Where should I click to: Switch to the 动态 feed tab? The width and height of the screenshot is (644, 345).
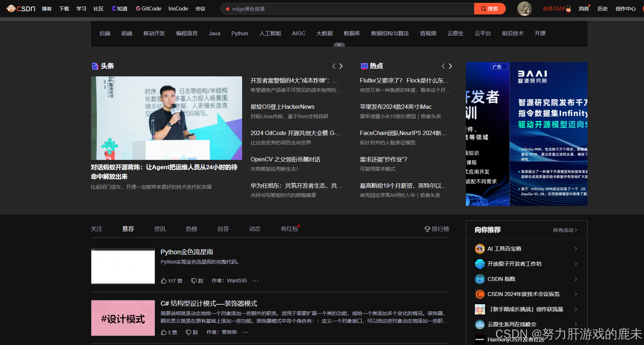pos(255,229)
